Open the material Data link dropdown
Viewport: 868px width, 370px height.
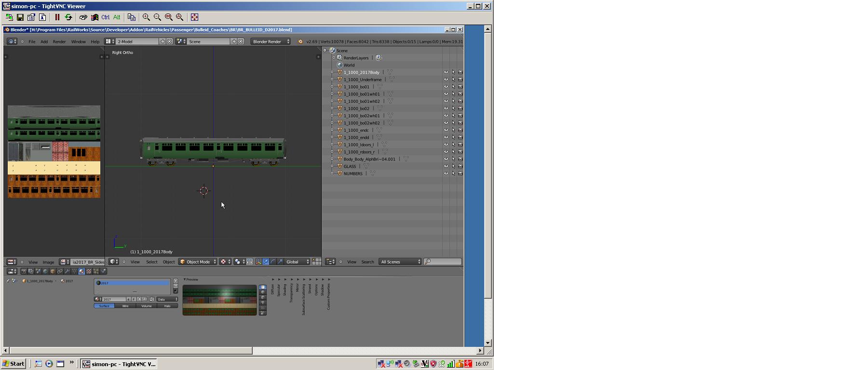point(167,299)
